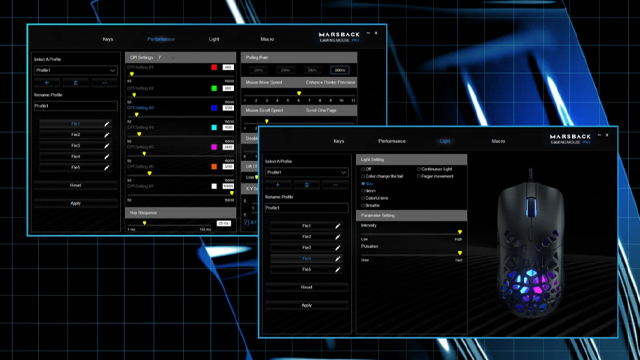Select the Breathe light mode radio button

point(363,205)
